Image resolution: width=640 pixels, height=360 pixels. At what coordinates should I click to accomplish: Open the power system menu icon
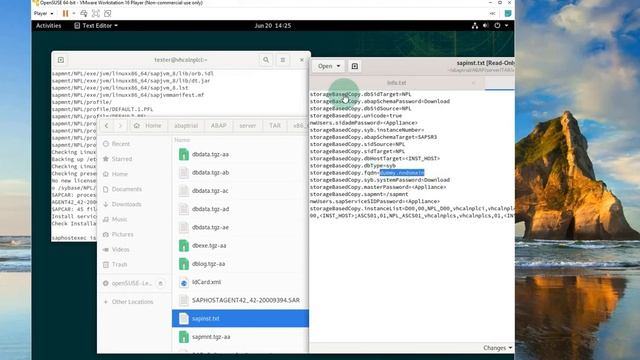point(497,26)
